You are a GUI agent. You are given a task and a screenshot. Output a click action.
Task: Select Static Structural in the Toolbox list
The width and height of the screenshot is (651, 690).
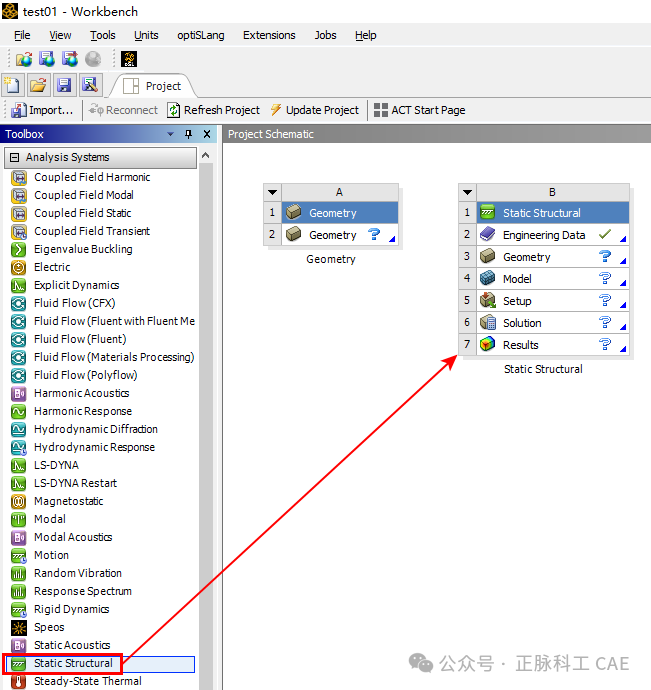(73, 663)
